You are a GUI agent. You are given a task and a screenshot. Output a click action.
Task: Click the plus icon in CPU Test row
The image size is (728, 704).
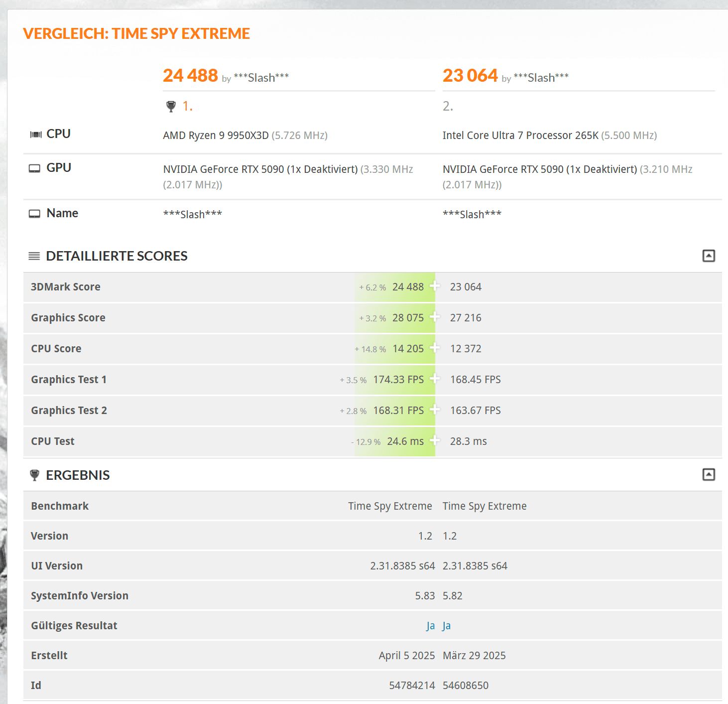[435, 440]
